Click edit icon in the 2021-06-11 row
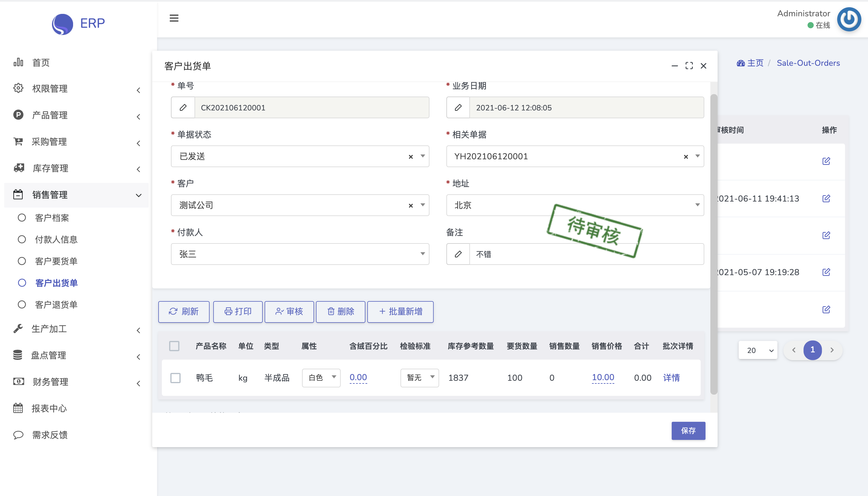 [x=826, y=199]
